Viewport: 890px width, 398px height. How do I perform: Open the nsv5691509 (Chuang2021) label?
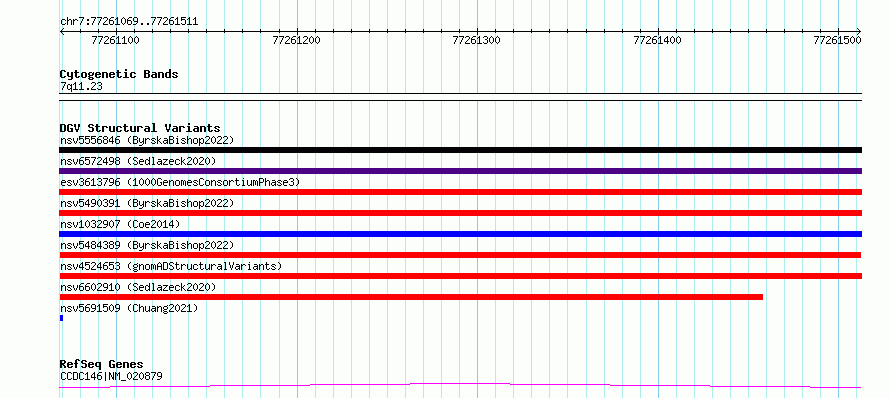click(129, 308)
